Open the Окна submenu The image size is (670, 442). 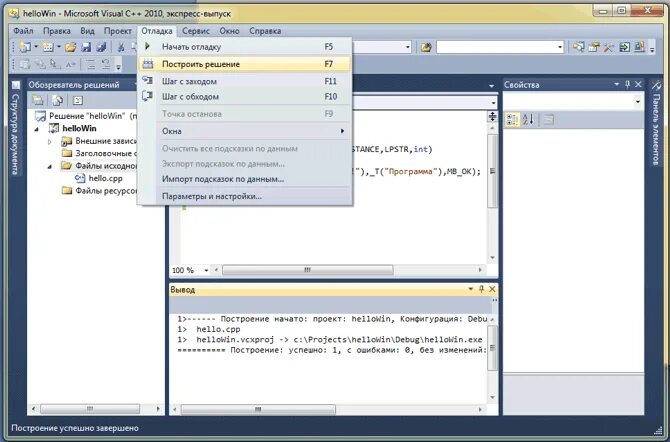coord(245,131)
